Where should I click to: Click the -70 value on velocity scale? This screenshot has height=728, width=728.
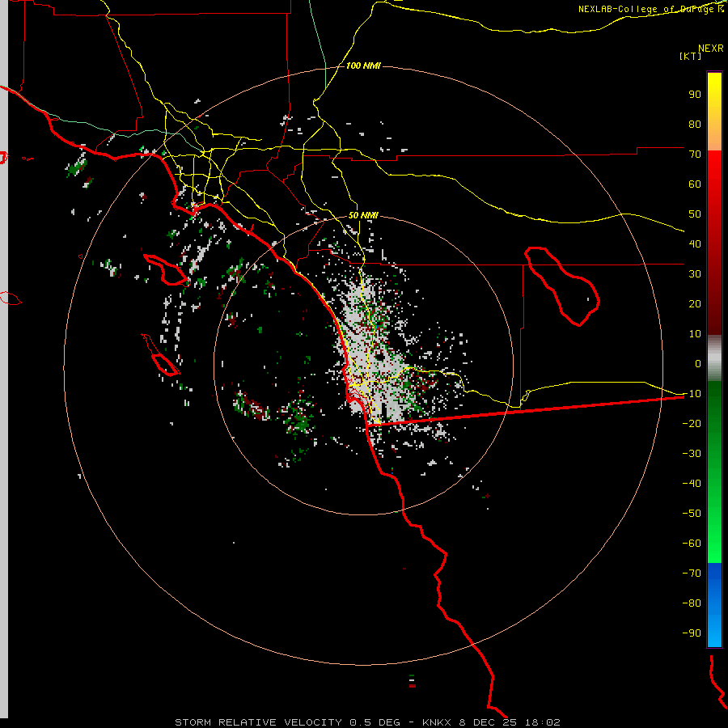(x=692, y=574)
